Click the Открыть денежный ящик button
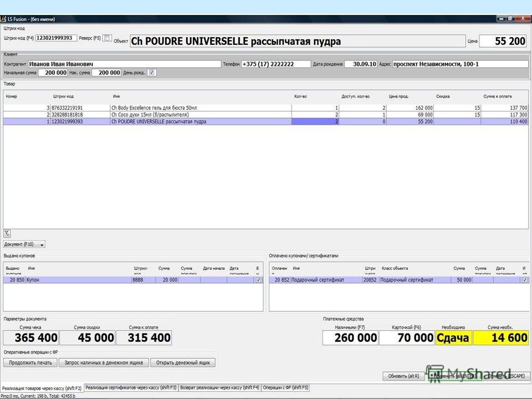 [x=183, y=362]
